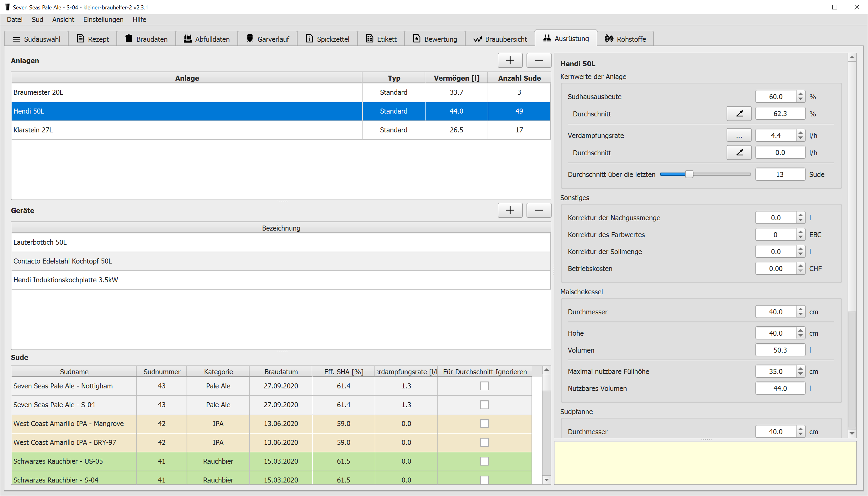Apply average Sudhausausbeute with the arrow button
Viewport: 868px width, 496px height.
click(739, 114)
